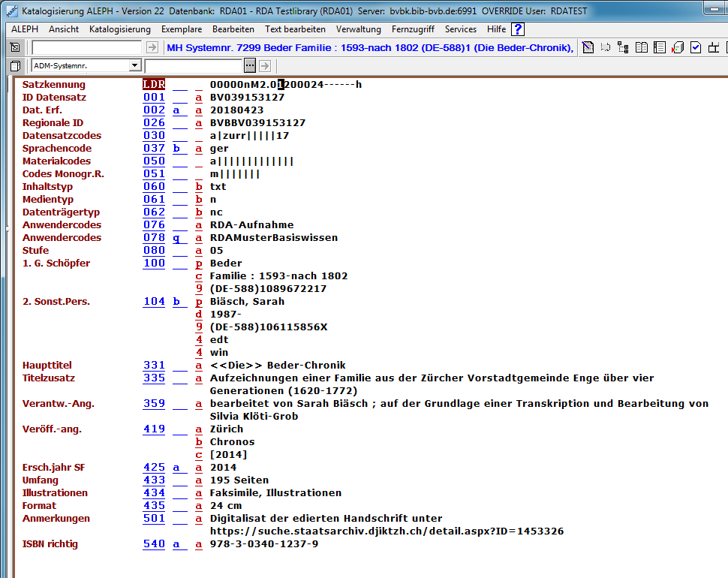Open the blue question mark help icon

(x=518, y=29)
